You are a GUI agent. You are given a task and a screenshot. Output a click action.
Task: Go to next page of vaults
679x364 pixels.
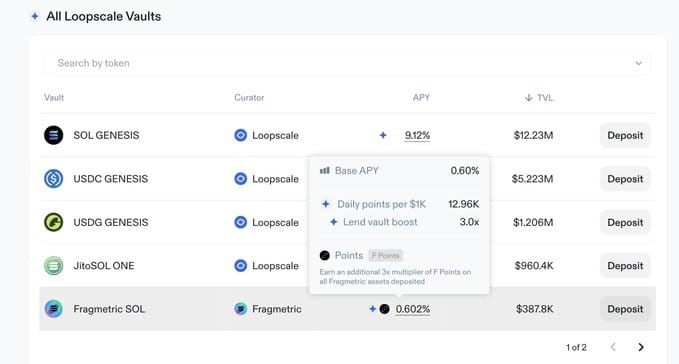641,347
